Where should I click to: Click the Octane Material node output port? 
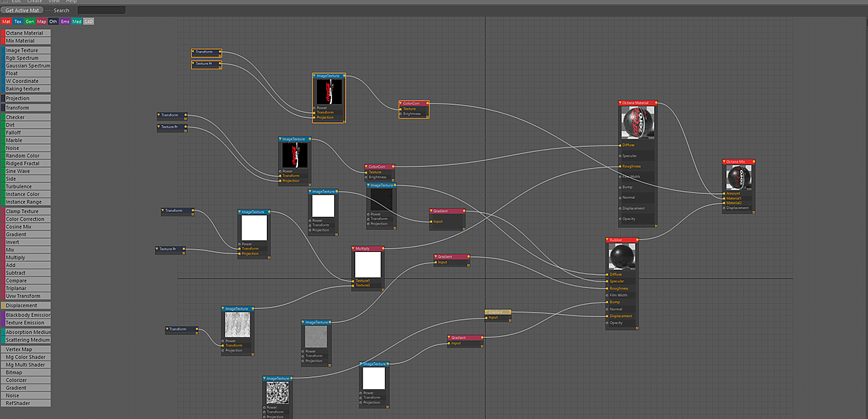658,103
